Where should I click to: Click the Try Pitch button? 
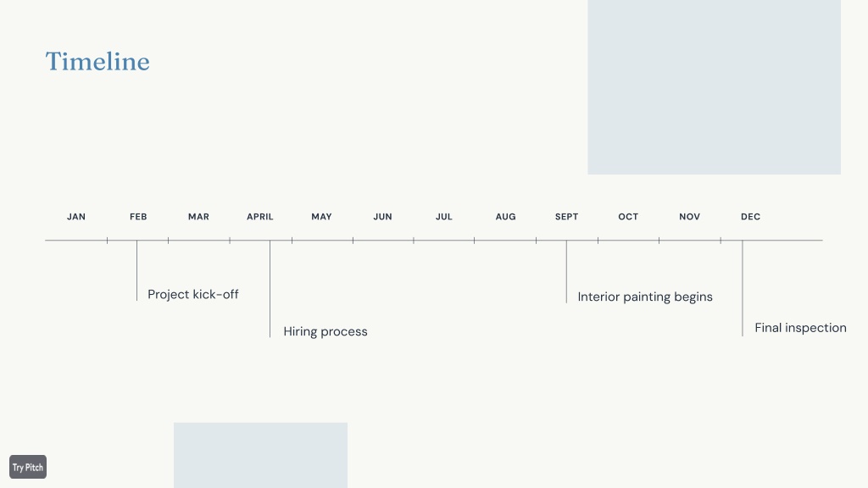coord(28,467)
